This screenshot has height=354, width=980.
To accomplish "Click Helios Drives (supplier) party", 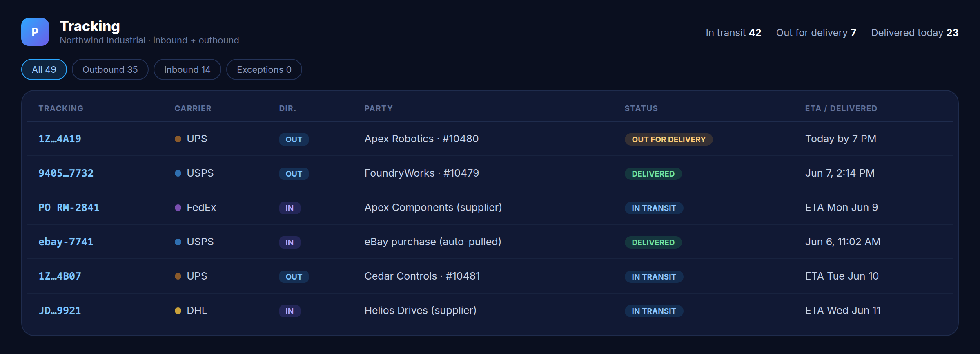I will [421, 311].
